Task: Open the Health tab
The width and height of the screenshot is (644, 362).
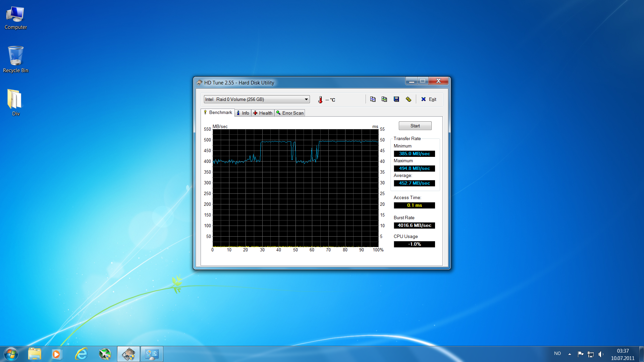Action: pos(263,113)
